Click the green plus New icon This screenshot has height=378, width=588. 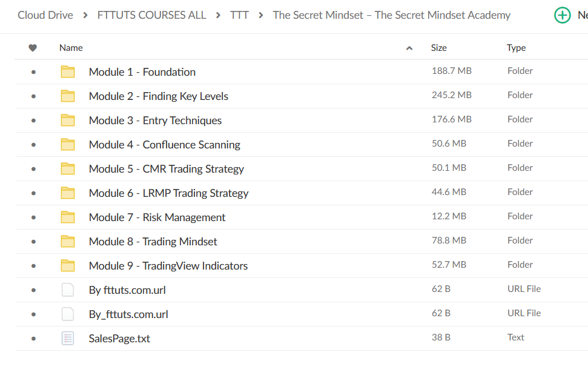(x=563, y=15)
